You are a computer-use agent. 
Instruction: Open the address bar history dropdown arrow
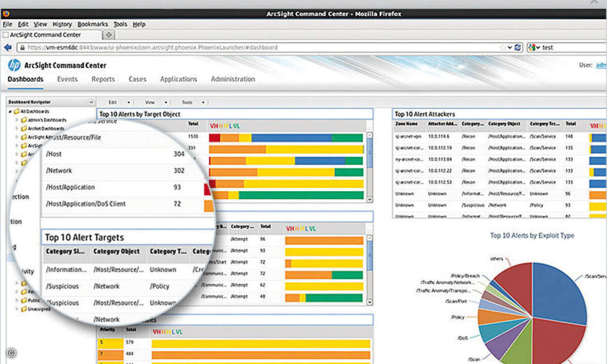click(x=510, y=47)
